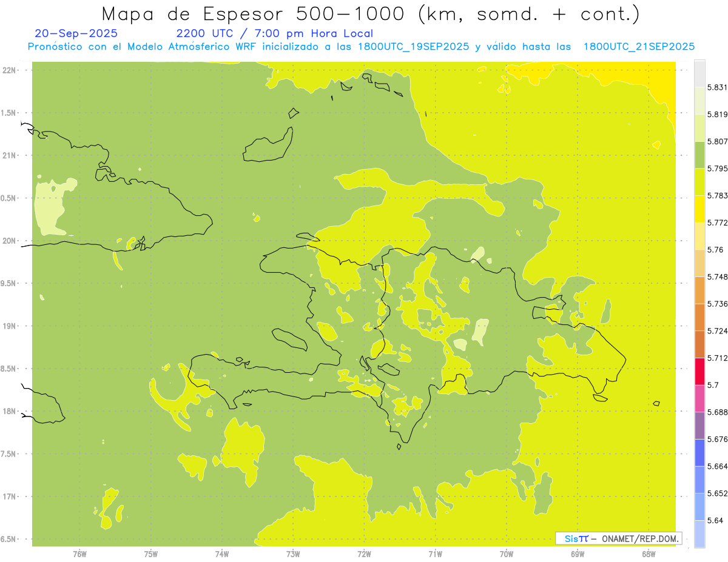Select the "5.819" colorbar value
The height and width of the screenshot is (562, 728).
tap(717, 115)
